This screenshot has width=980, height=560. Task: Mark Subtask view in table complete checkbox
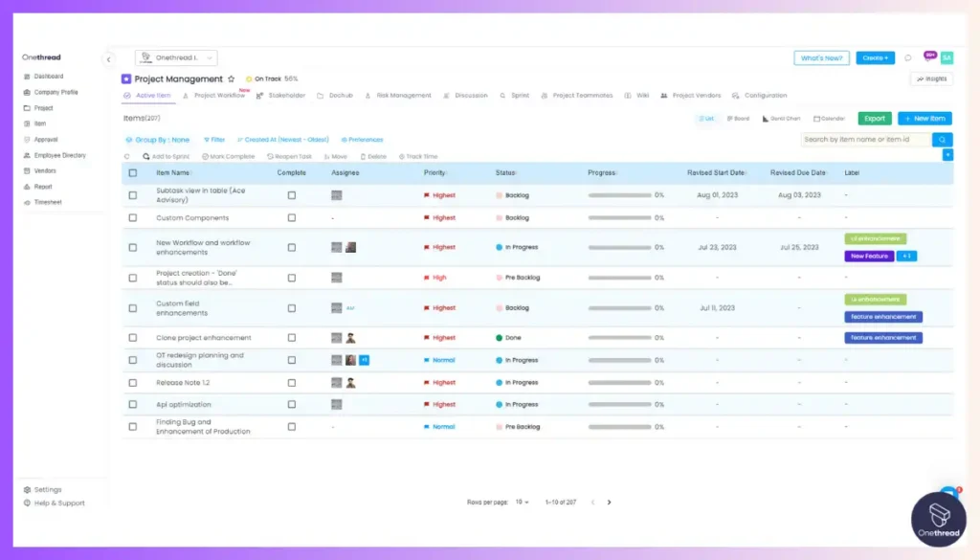click(x=291, y=195)
